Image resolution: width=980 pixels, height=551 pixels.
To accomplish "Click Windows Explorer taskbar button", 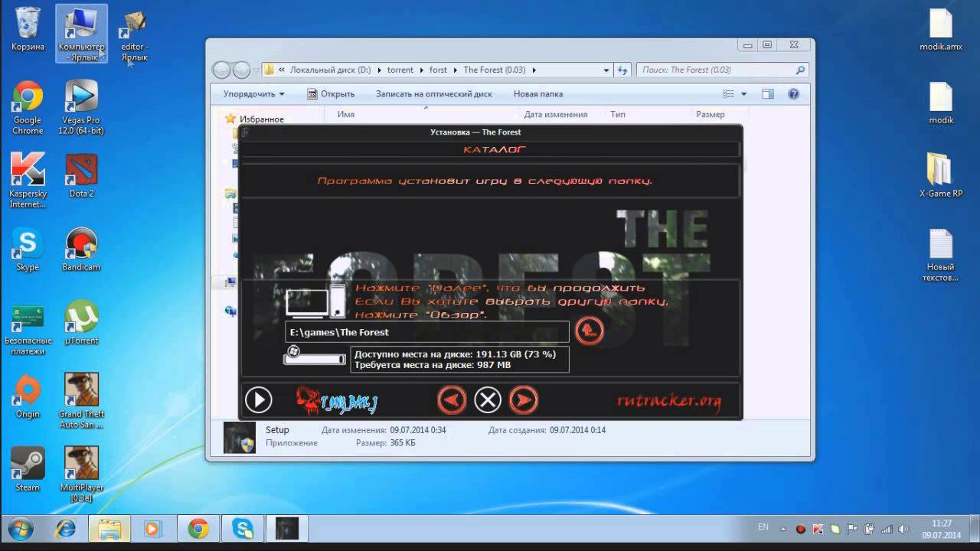I will tap(110, 529).
